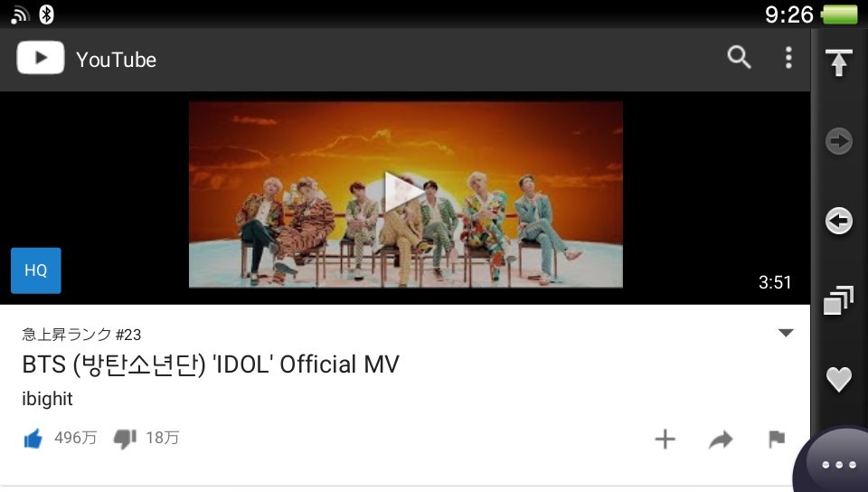
Task: Tap the YouTube logo icon
Action: (41, 58)
